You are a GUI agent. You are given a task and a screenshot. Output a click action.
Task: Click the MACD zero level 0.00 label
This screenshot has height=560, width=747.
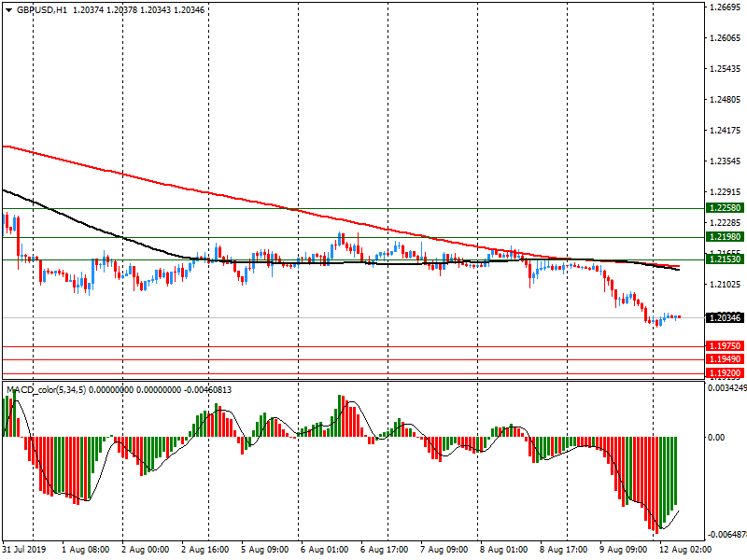(x=716, y=437)
